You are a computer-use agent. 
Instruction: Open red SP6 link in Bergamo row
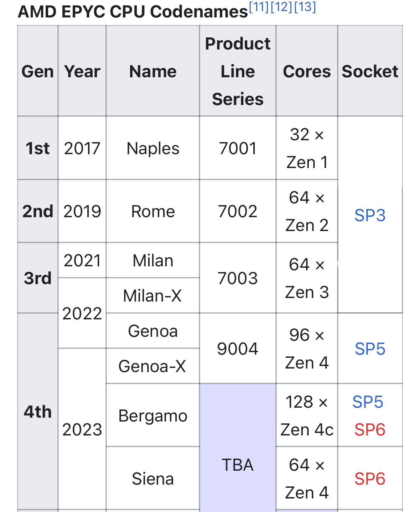click(370, 430)
